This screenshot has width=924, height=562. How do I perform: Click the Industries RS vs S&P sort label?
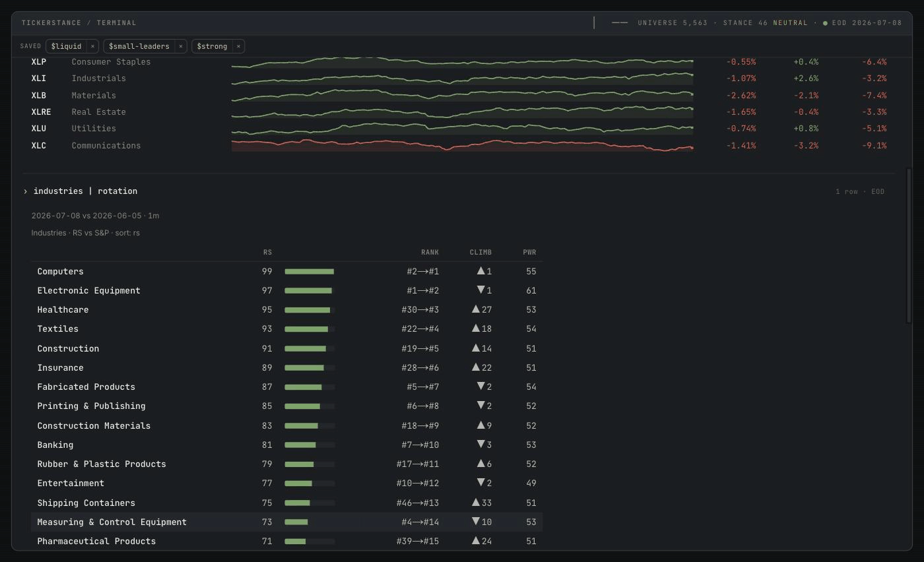pos(85,233)
